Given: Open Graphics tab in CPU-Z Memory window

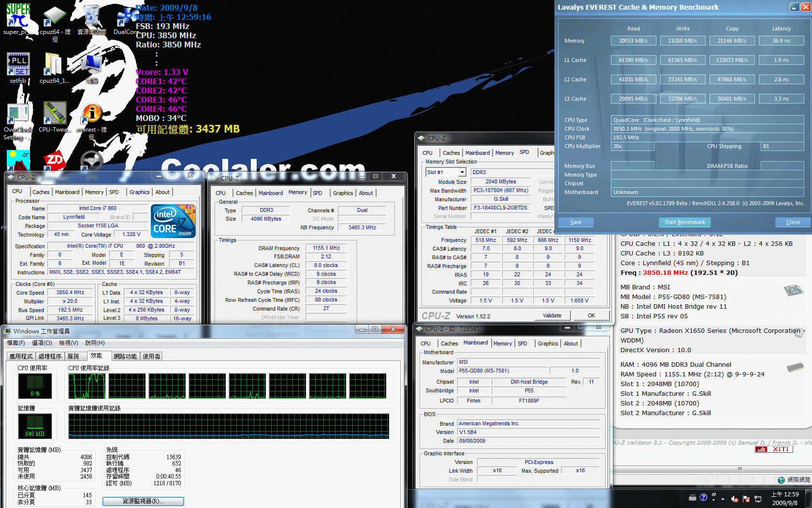Looking at the screenshot, I should point(343,193).
